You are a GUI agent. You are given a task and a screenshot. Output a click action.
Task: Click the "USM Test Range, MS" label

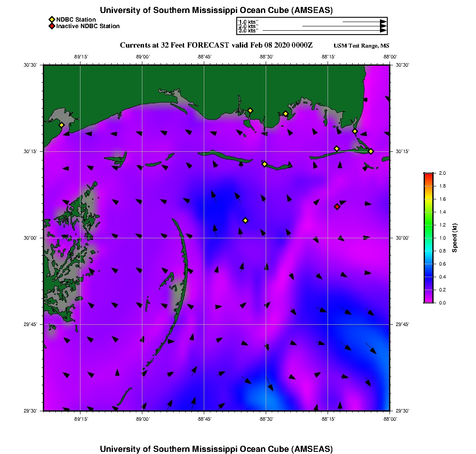361,46
